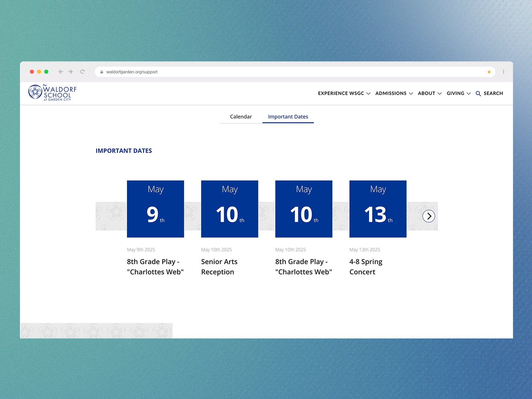
Task: Open the May 9th 8th Grade Play event
Action: point(155,267)
